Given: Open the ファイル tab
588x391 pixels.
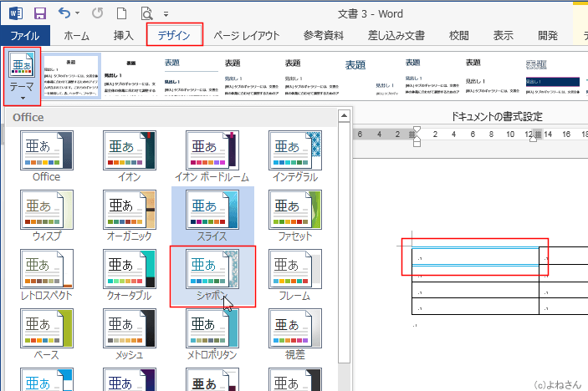Looking at the screenshot, I should (25, 36).
